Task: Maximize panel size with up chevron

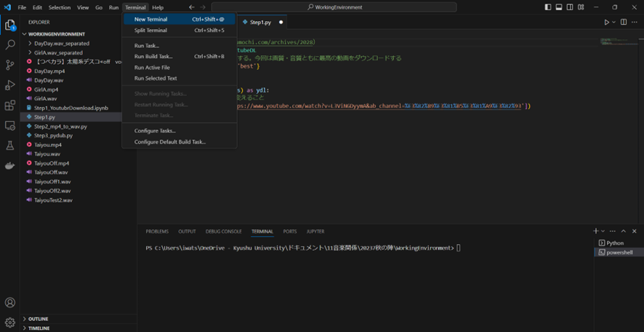Action: 624,232
